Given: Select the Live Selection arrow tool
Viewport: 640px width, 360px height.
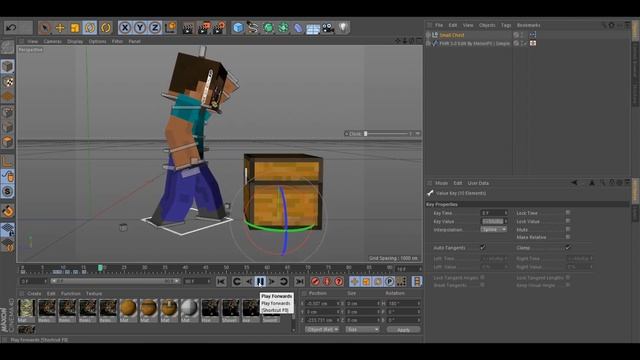Looking at the screenshot, I should click(x=44, y=28).
